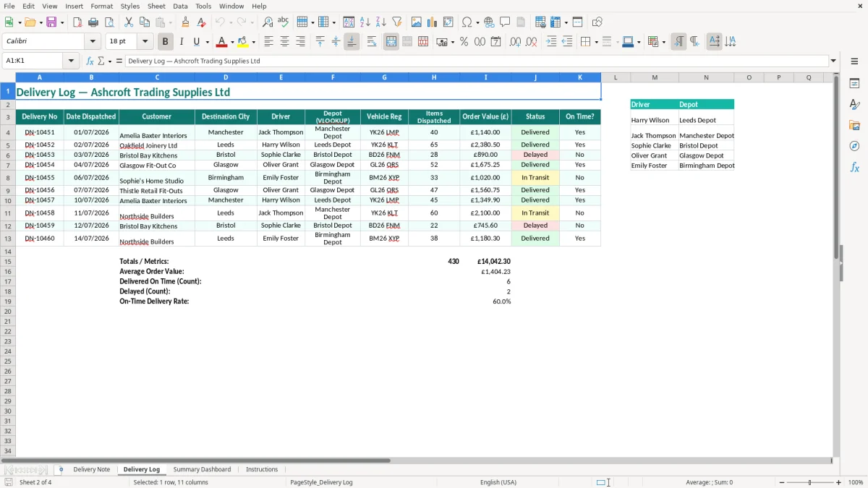Open the Draw functions shapes icon
Image resolution: width=868 pixels, height=488 pixels.
597,22
